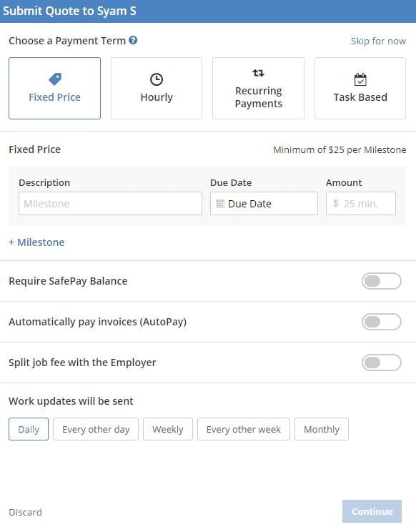The height and width of the screenshot is (532, 416).
Task: Click the Hourly clock icon
Action: click(157, 79)
